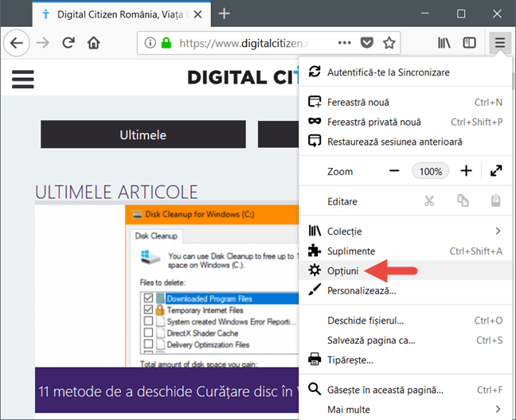The height and width of the screenshot is (420, 516).
Task: Open page actions three-dot menu
Action: [344, 43]
